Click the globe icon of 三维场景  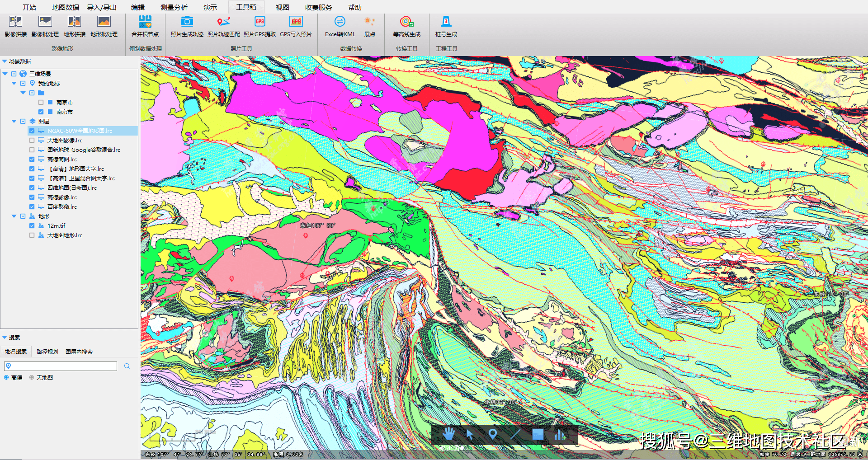coord(23,74)
